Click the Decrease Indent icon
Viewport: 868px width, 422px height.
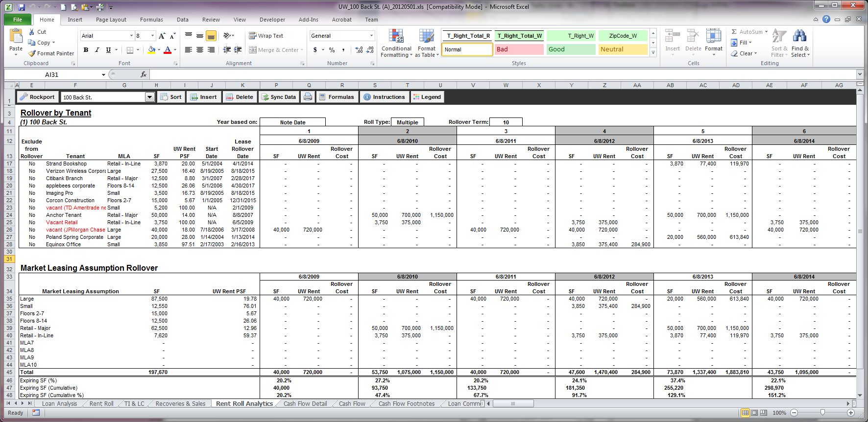tap(227, 49)
